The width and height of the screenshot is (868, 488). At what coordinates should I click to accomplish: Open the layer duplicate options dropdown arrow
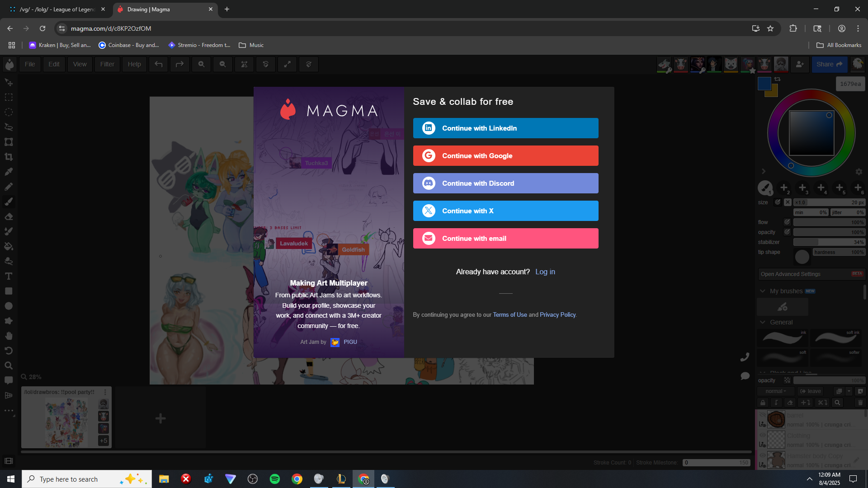849,391
